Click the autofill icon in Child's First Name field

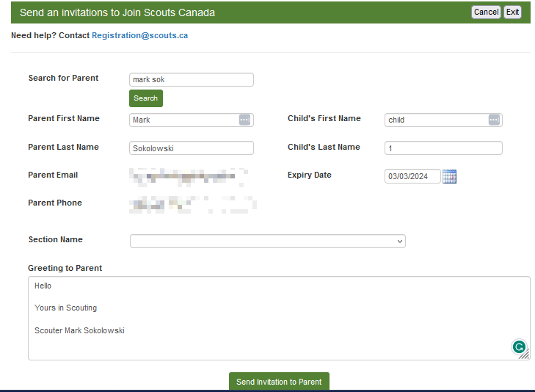point(494,120)
